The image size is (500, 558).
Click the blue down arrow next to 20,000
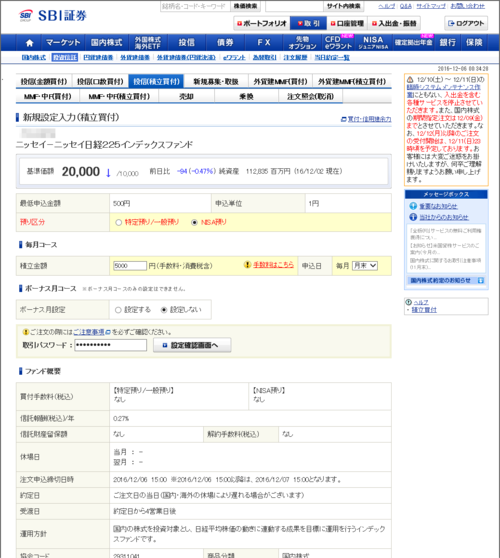click(x=108, y=173)
